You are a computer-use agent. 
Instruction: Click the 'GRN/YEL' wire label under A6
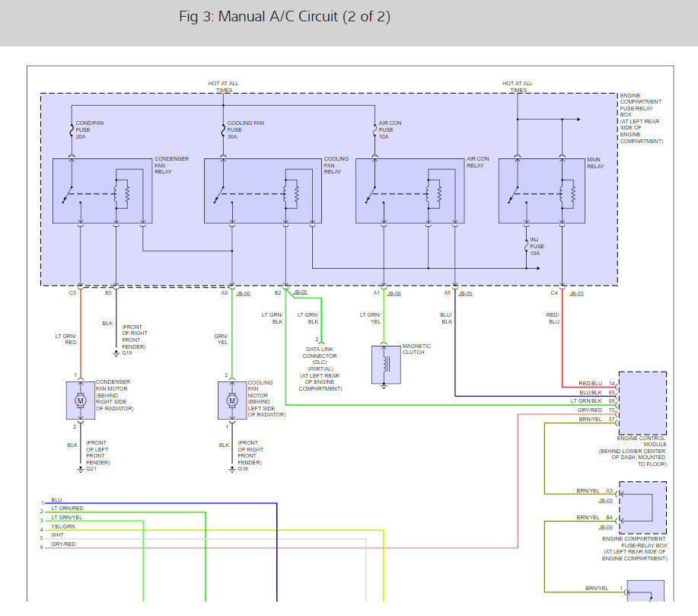(222, 340)
